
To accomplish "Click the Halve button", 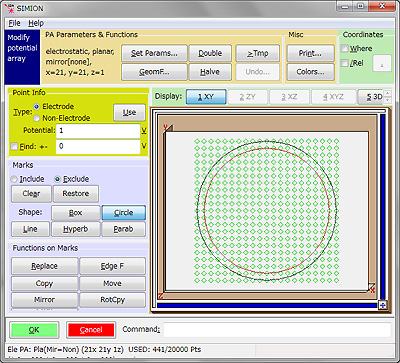I will (210, 72).
